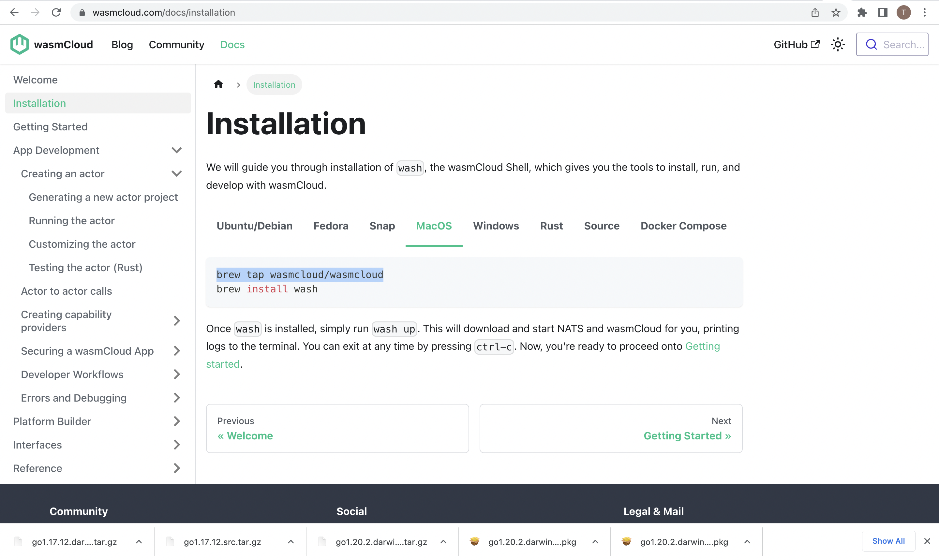
Task: Click the home breadcrumb icon
Action: pos(218,84)
